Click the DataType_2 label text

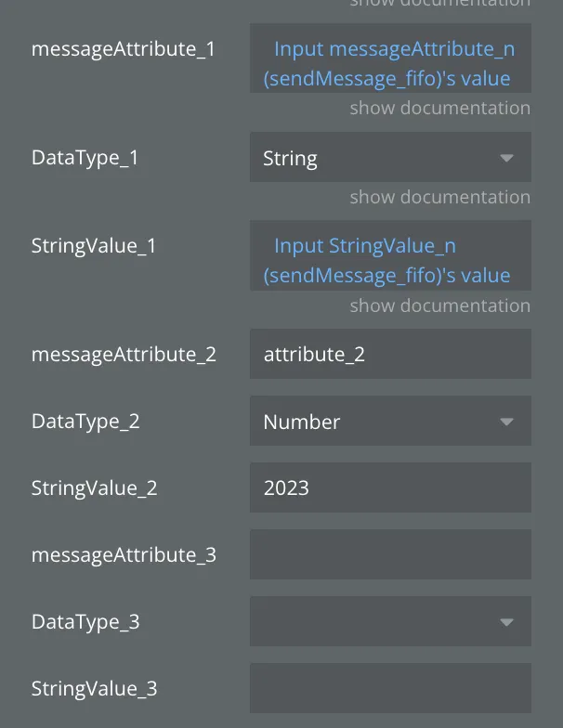[85, 422]
